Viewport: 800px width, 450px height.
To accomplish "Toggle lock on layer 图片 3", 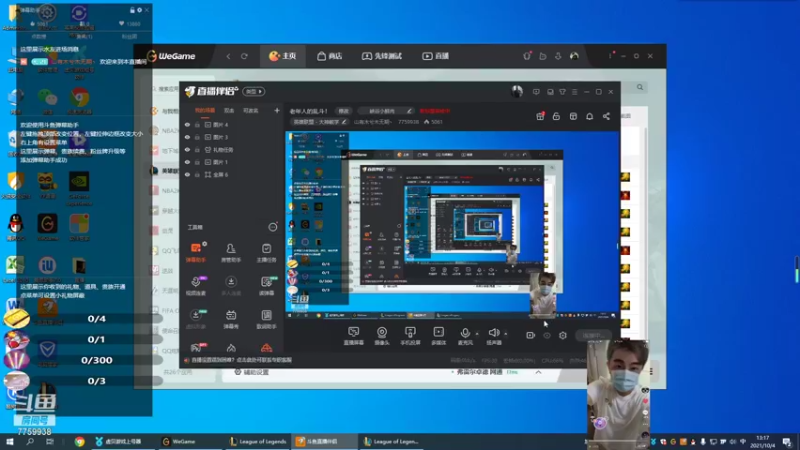I will [x=197, y=137].
